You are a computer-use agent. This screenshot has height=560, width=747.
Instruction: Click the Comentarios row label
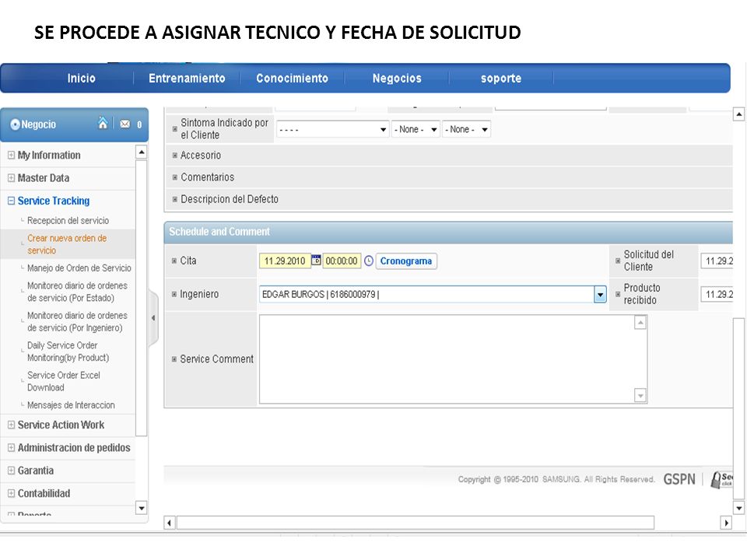(x=207, y=177)
